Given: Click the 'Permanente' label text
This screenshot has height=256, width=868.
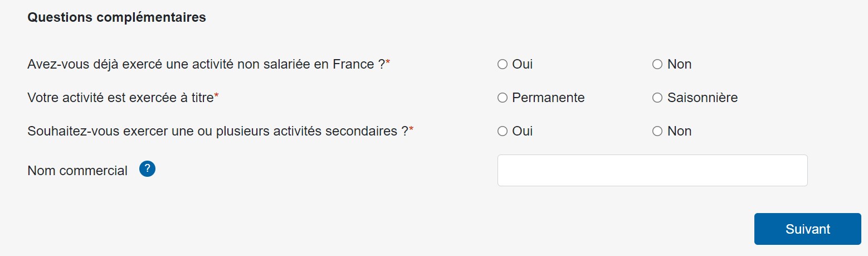Looking at the screenshot, I should (x=548, y=98).
